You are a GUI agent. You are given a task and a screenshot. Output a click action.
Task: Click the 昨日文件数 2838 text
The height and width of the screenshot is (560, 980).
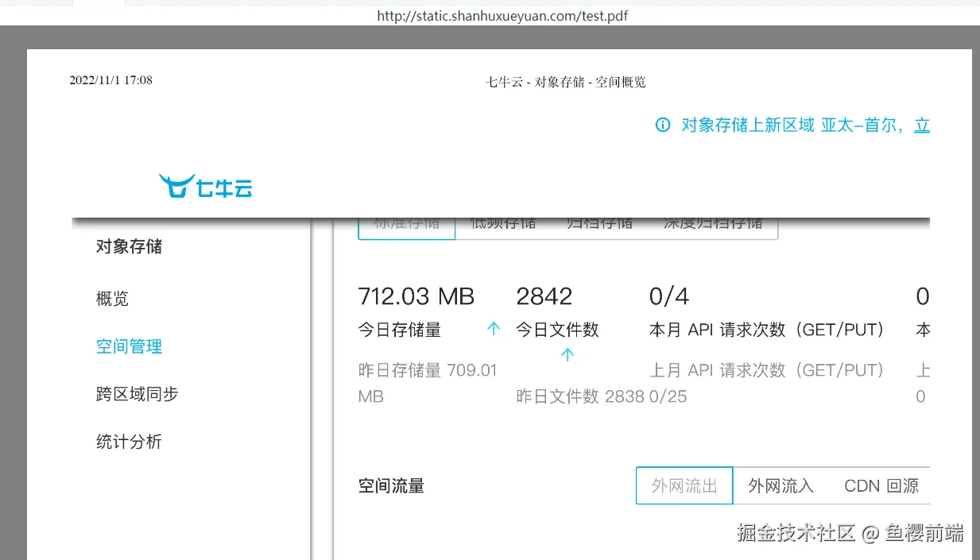point(580,396)
